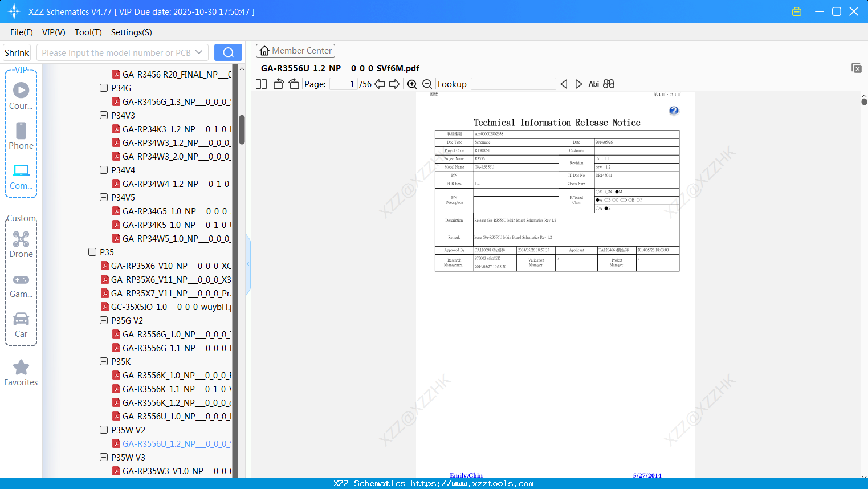
Task: Collapse the P34V4 folder
Action: 104,170
